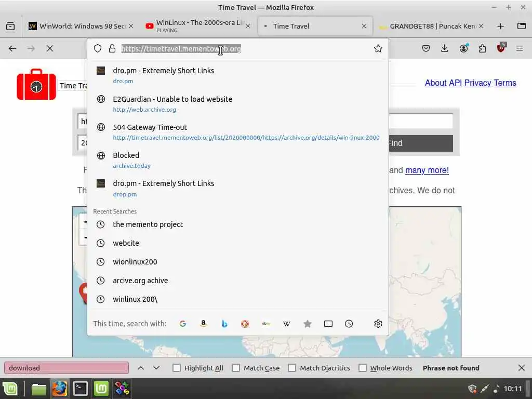The height and width of the screenshot is (399, 532).
Task: Open extensions puzzle icon
Action: (482, 48)
